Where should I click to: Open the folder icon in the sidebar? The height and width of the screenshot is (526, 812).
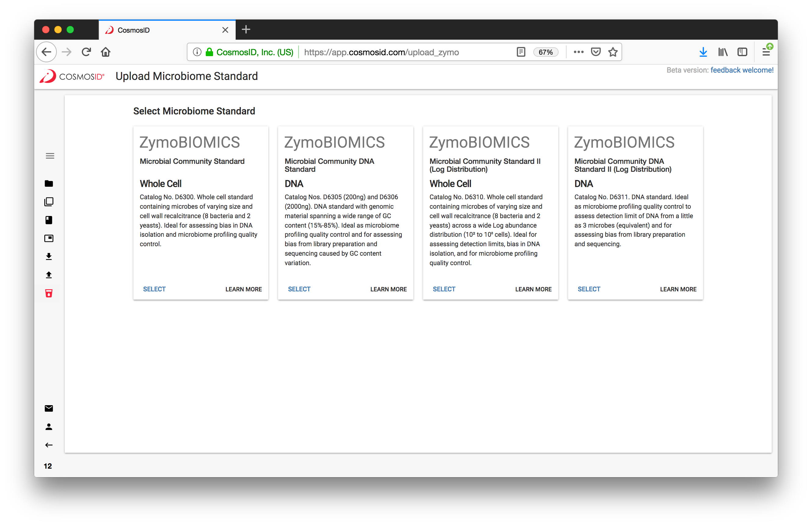[x=49, y=183]
